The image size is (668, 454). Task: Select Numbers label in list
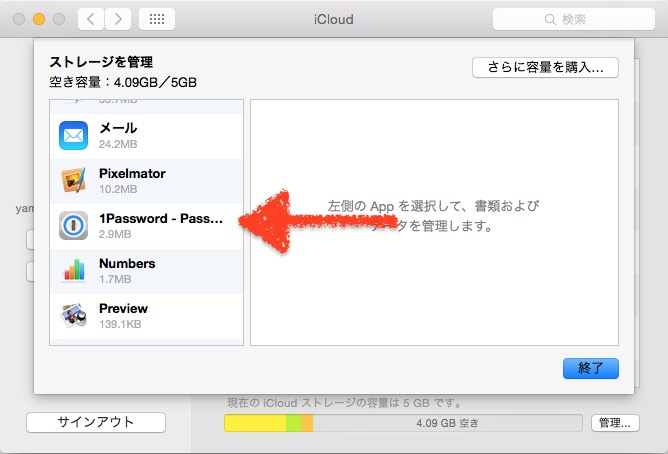[x=127, y=263]
